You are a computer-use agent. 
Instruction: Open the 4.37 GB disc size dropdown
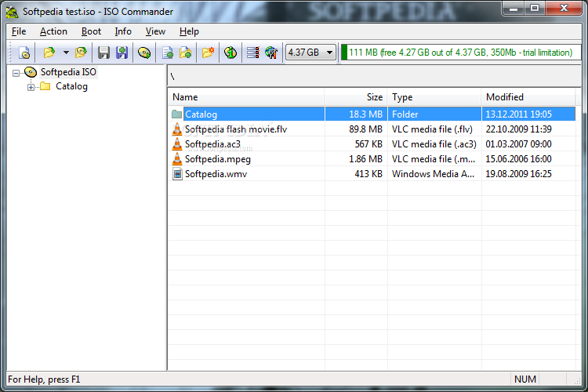click(x=310, y=53)
